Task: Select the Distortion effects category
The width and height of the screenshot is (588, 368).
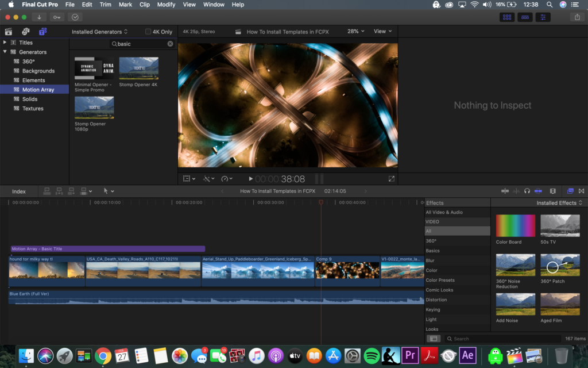Action: [x=436, y=300]
